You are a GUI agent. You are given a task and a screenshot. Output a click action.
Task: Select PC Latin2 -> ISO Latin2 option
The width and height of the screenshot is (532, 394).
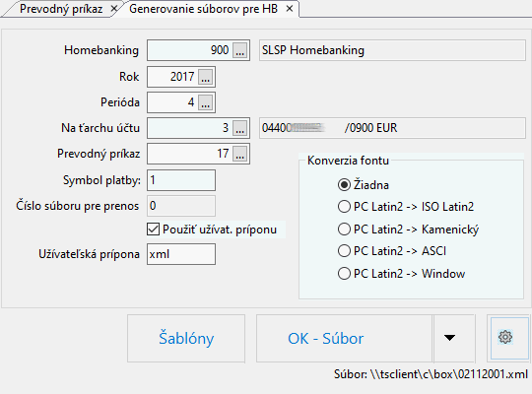(x=344, y=207)
